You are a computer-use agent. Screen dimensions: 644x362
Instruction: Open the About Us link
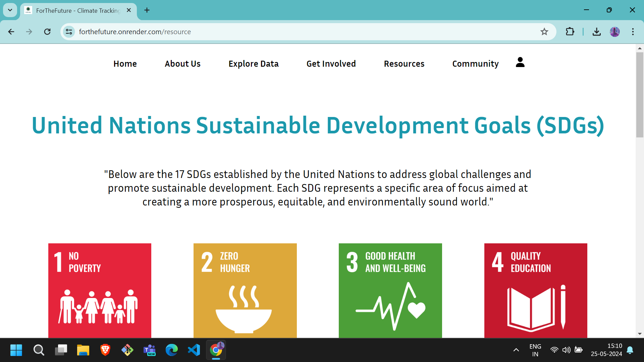coord(182,64)
